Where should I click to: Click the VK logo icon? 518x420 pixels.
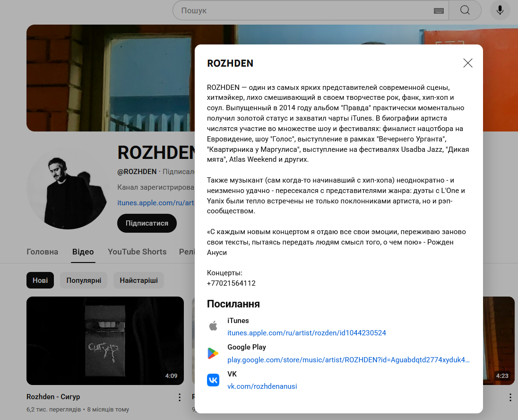click(x=213, y=380)
